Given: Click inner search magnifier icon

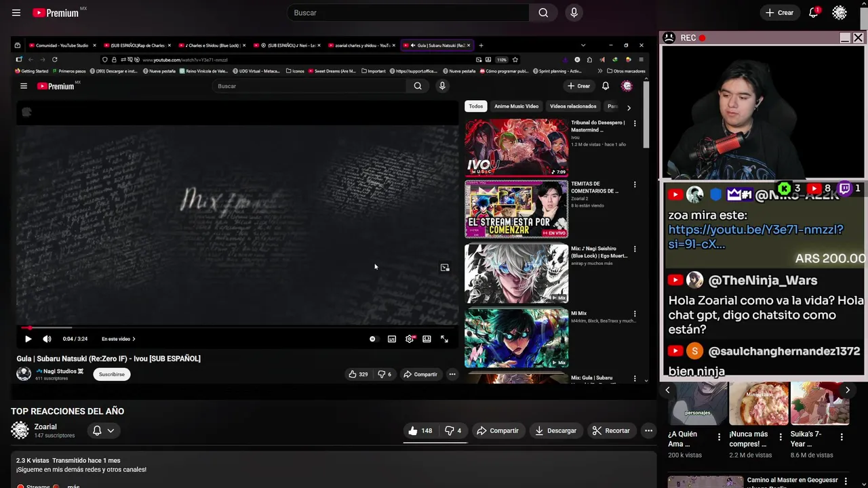Looking at the screenshot, I should 418,86.
